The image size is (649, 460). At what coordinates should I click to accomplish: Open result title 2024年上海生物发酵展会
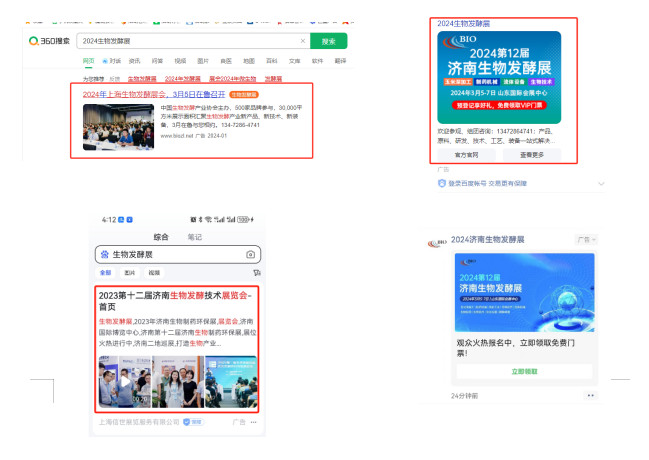point(154,94)
